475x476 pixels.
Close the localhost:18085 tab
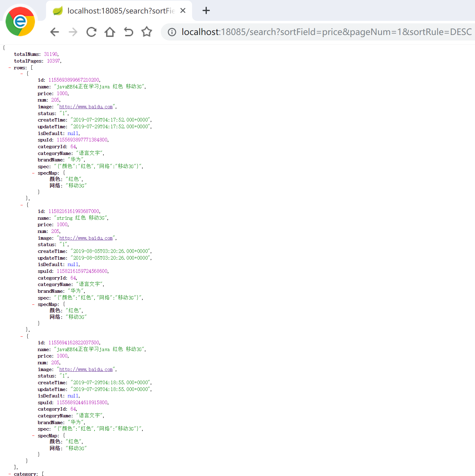[x=183, y=11]
